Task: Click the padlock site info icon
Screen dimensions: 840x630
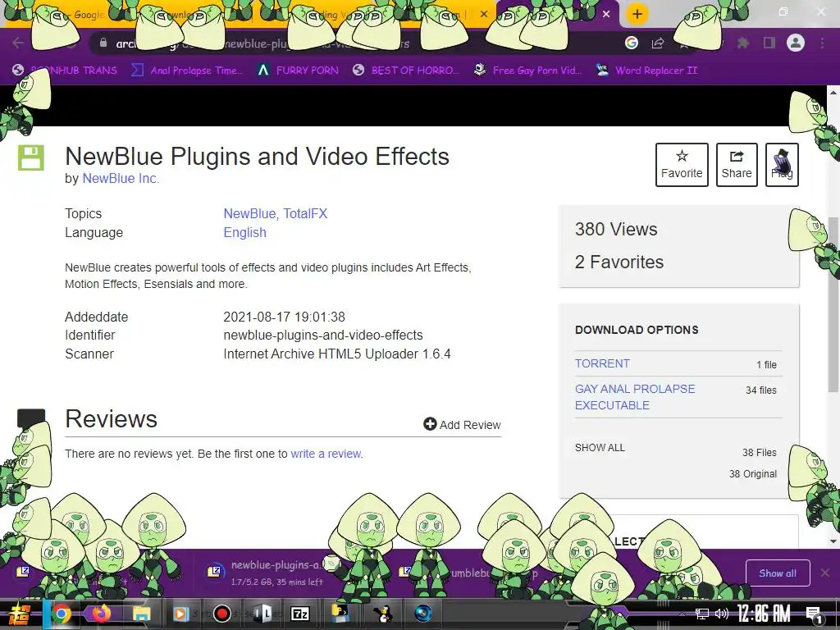Action: (x=103, y=43)
